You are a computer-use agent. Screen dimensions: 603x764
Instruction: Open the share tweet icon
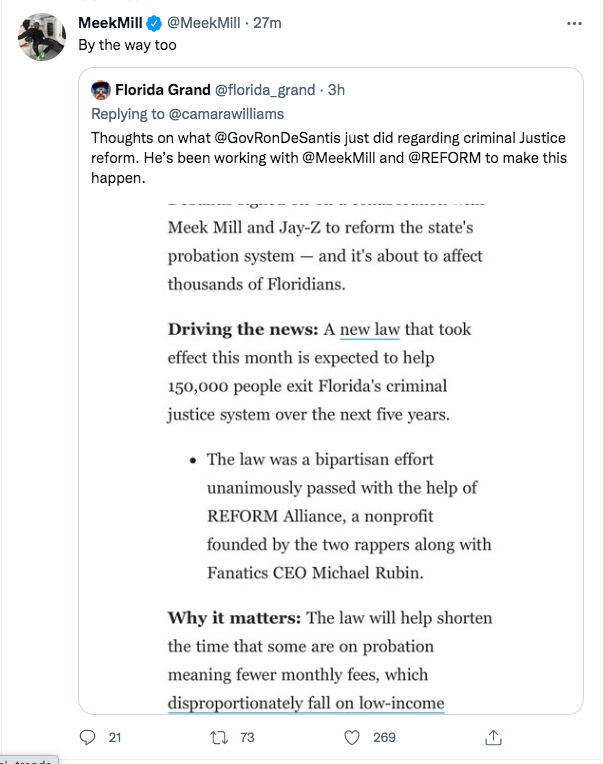click(x=493, y=737)
